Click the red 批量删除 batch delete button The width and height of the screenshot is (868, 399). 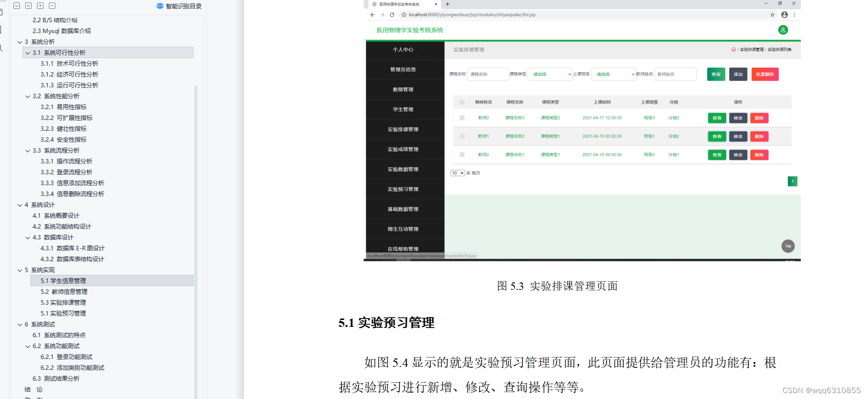[765, 74]
